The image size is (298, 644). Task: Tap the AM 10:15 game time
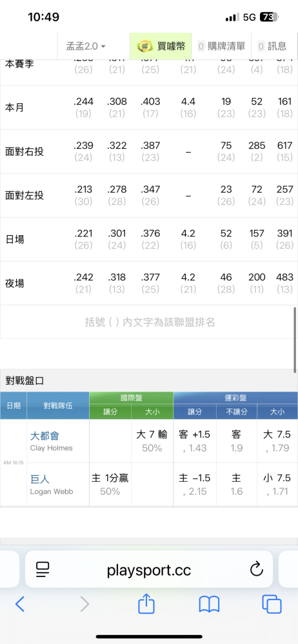pos(13,462)
